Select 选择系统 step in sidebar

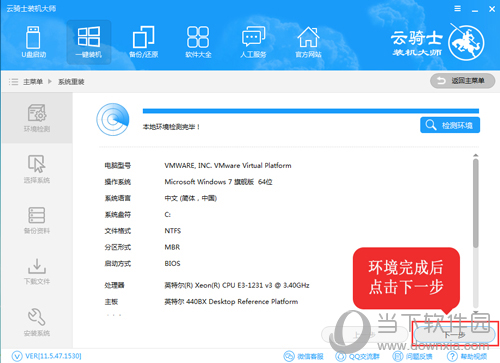click(37, 169)
